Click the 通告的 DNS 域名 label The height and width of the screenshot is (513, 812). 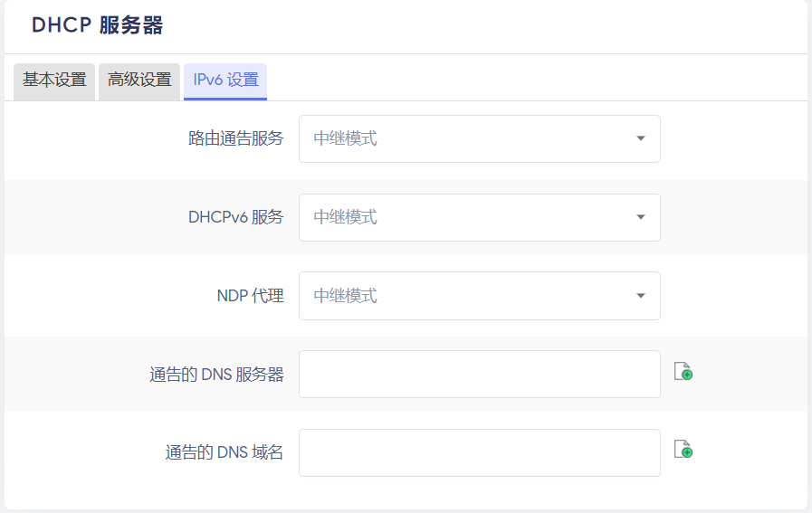click(x=224, y=452)
